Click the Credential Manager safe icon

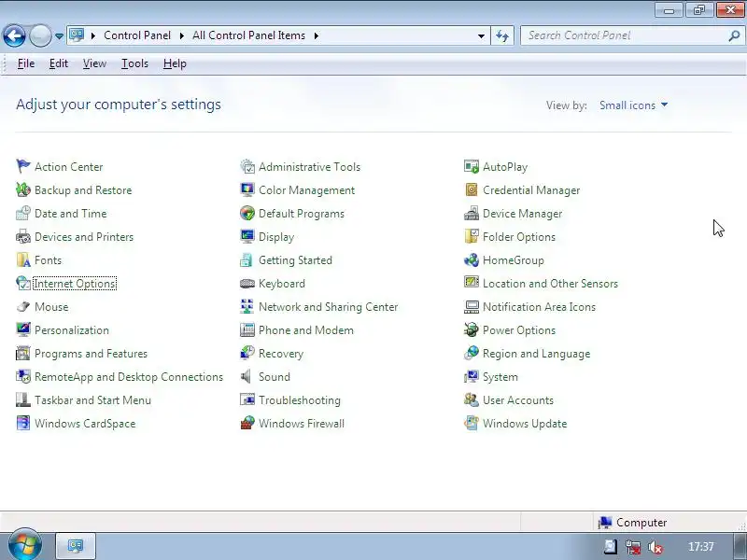click(x=472, y=189)
